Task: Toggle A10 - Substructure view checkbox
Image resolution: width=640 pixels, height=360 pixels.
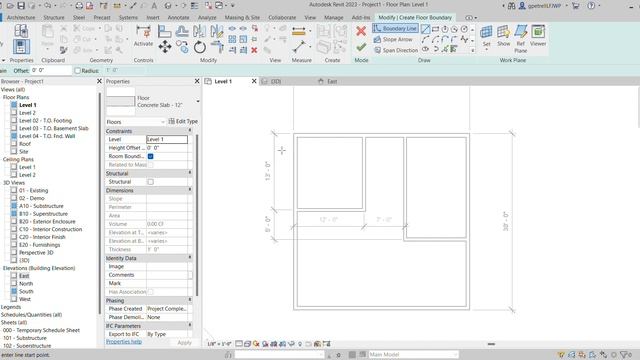Action: (14, 206)
